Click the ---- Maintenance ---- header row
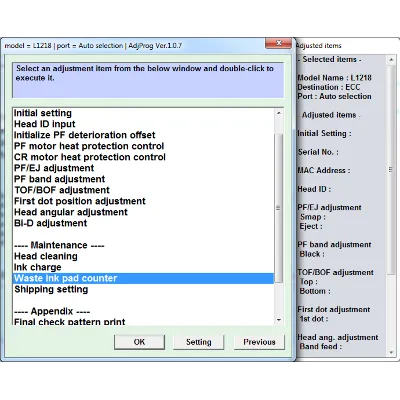 (x=143, y=245)
